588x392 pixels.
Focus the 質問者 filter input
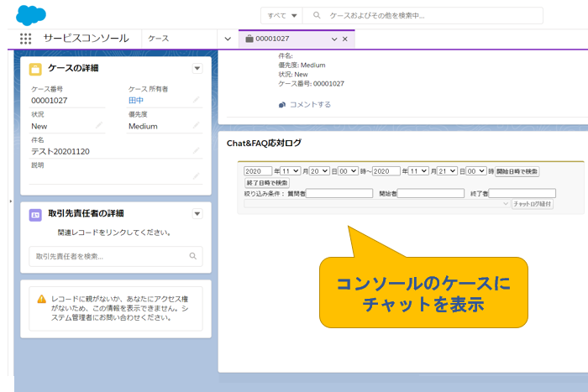tap(339, 193)
